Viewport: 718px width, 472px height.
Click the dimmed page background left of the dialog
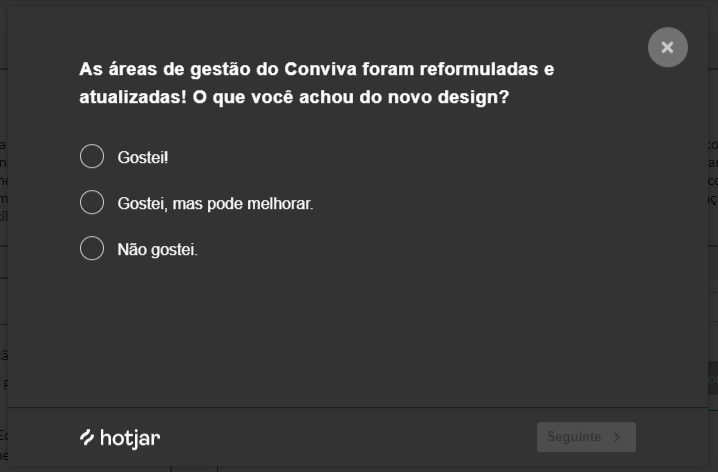point(3,300)
